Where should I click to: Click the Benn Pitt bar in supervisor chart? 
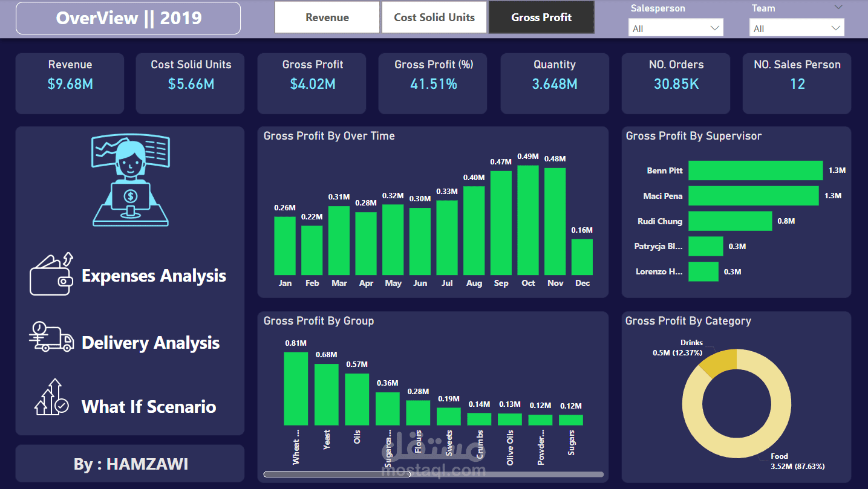pos(755,170)
